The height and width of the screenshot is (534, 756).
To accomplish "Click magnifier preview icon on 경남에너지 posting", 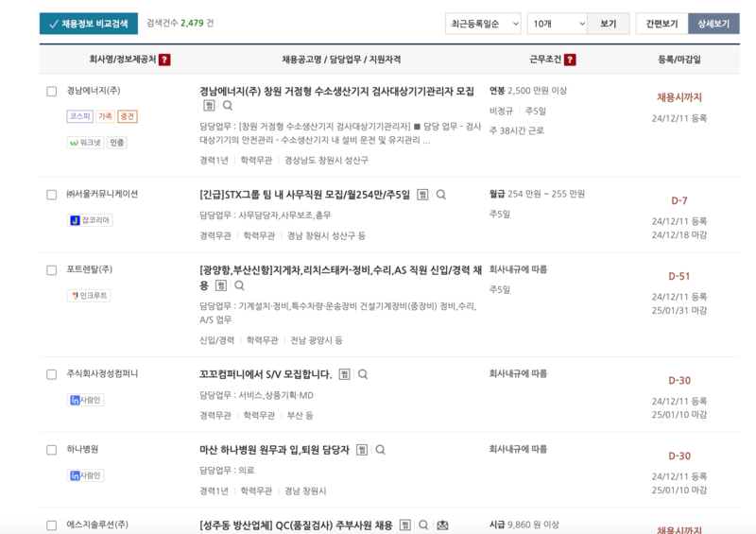I will tap(228, 106).
